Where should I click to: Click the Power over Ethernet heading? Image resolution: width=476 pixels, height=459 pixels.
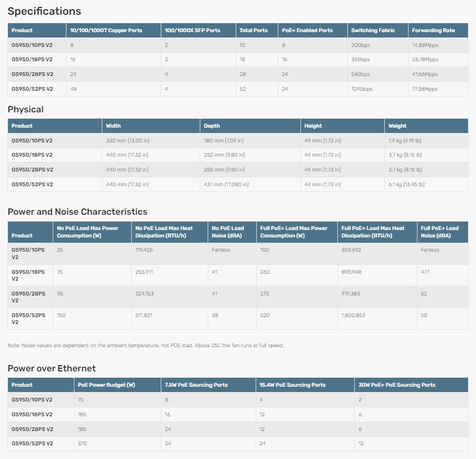(52, 368)
